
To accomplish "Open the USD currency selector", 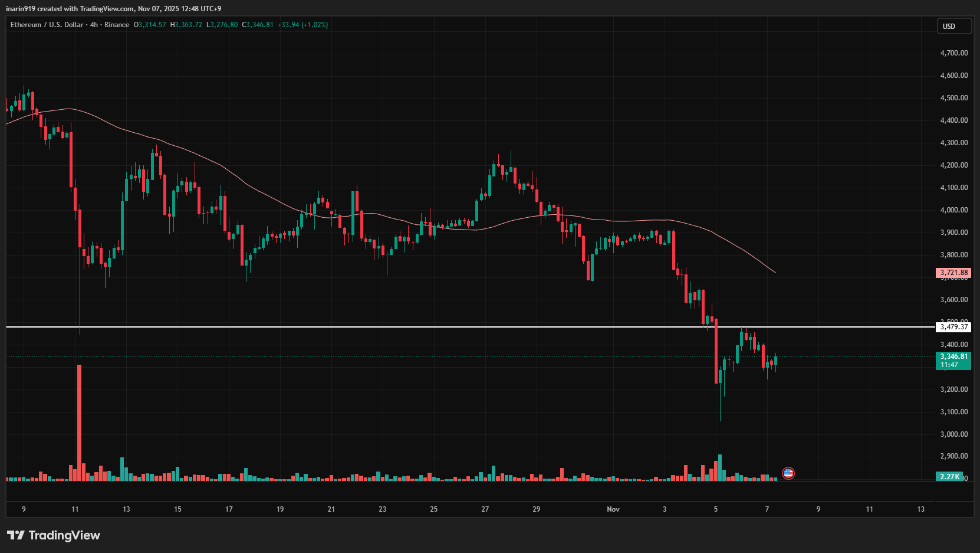I will click(x=953, y=26).
